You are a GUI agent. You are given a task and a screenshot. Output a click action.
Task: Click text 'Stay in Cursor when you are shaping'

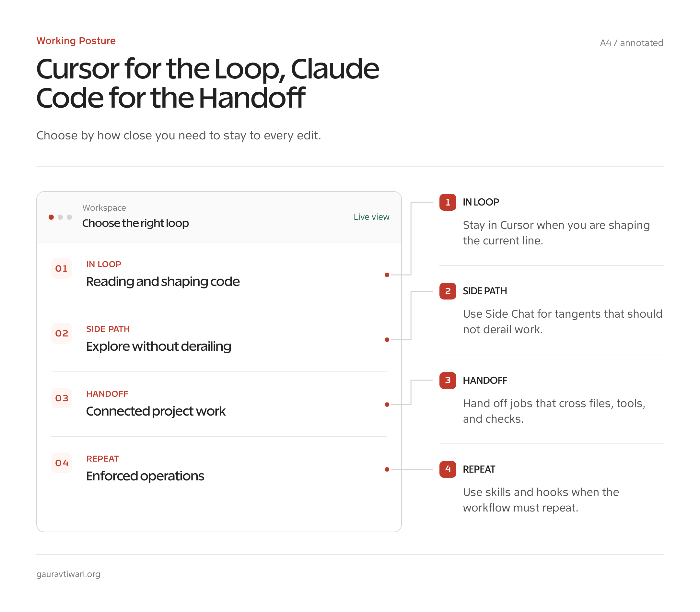tap(556, 225)
